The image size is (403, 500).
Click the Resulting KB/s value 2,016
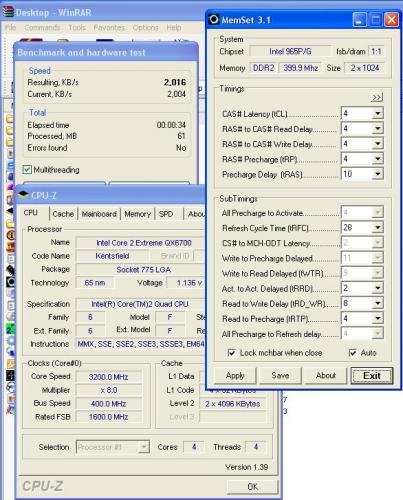coord(175,82)
